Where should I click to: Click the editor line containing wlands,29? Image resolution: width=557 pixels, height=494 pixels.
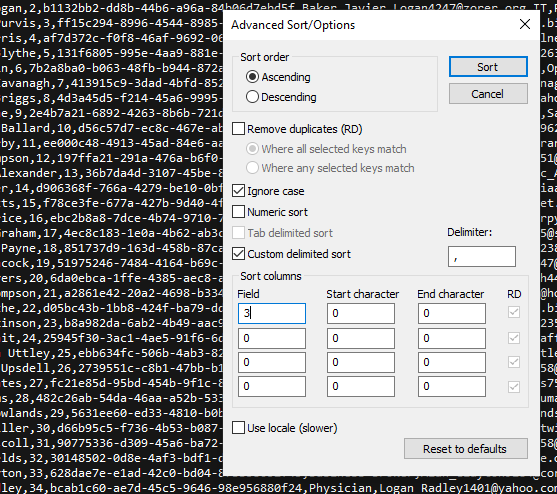112,413
